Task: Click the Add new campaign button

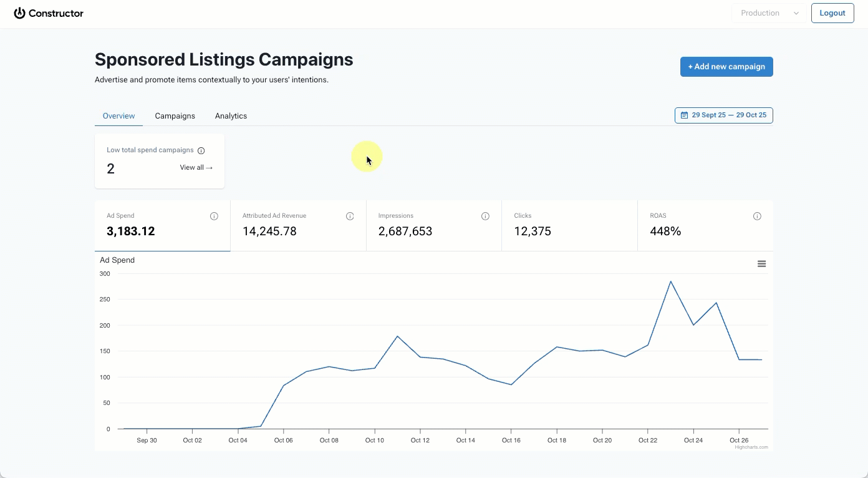Action: 726,67
